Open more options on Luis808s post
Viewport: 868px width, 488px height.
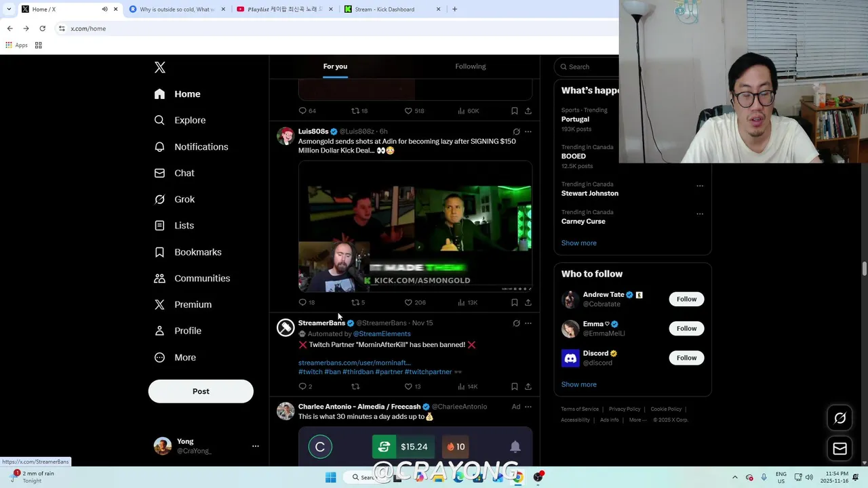tap(528, 131)
